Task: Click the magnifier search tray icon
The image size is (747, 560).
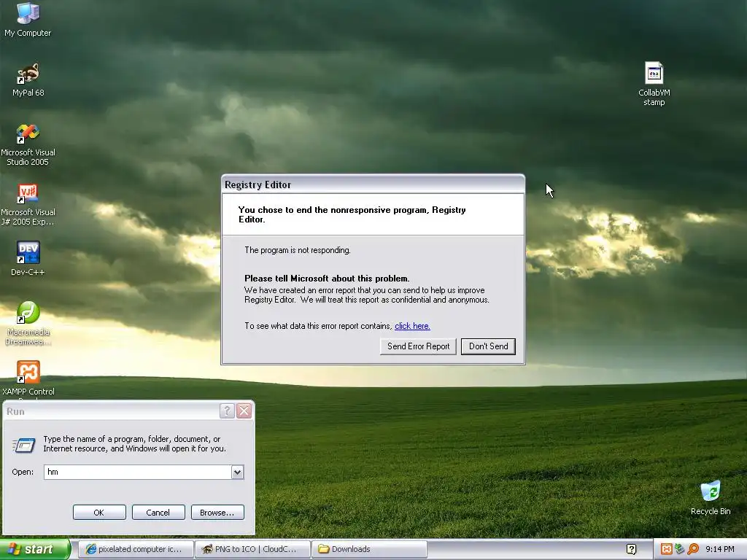Action: [x=693, y=549]
